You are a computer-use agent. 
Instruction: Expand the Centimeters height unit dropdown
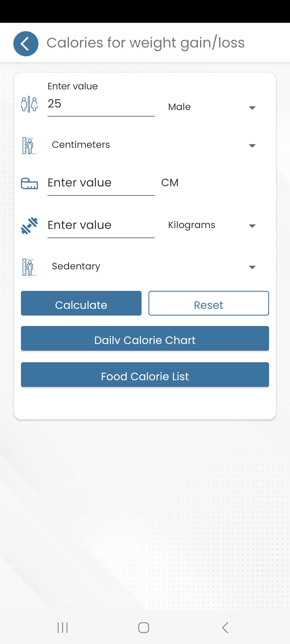coord(153,145)
